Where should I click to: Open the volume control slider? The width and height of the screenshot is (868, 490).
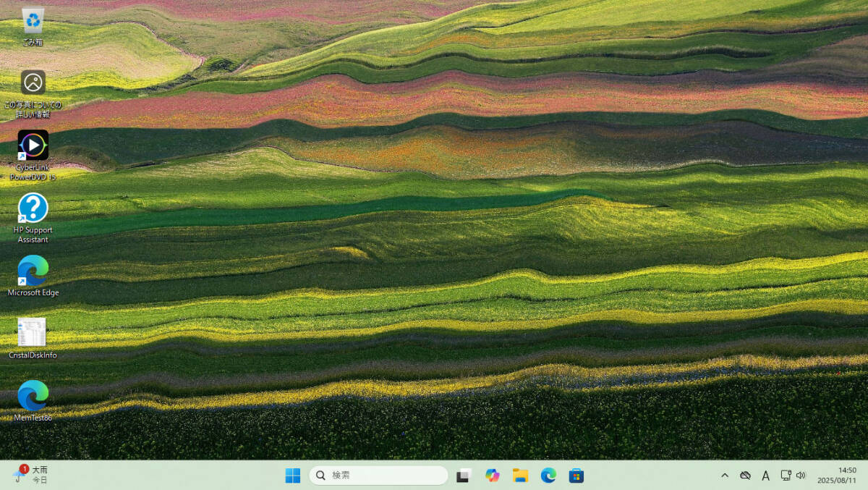click(x=801, y=476)
